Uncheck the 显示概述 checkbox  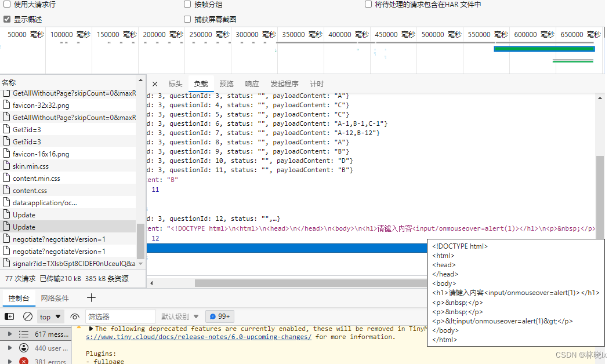point(7,19)
